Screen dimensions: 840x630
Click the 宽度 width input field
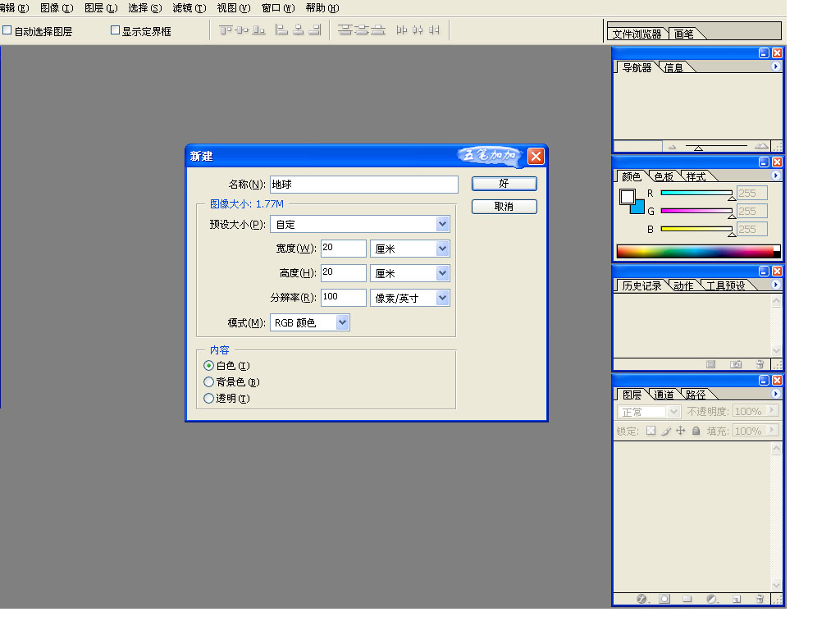point(344,249)
